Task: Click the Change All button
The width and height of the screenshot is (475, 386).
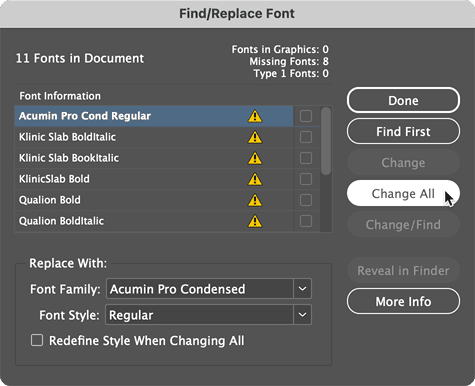Action: (403, 193)
